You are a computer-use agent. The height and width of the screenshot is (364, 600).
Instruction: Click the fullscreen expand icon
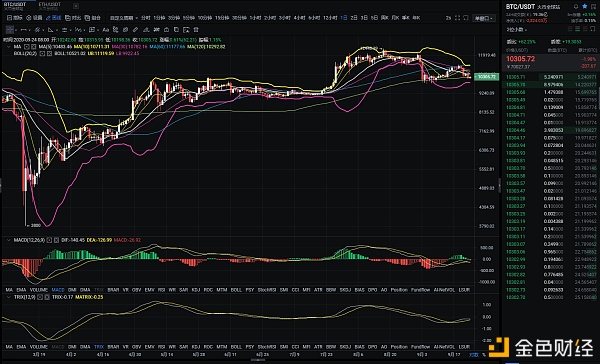(457, 18)
